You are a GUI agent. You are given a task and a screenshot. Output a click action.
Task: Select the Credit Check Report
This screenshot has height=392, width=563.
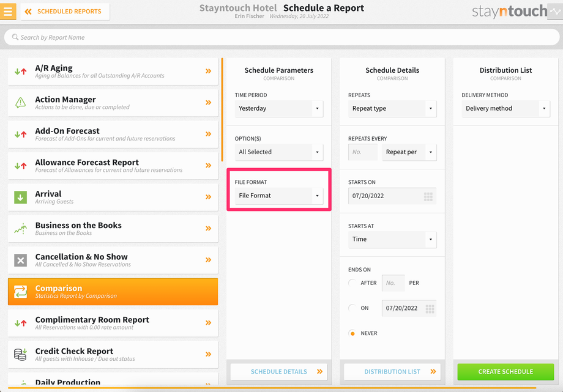(x=113, y=355)
